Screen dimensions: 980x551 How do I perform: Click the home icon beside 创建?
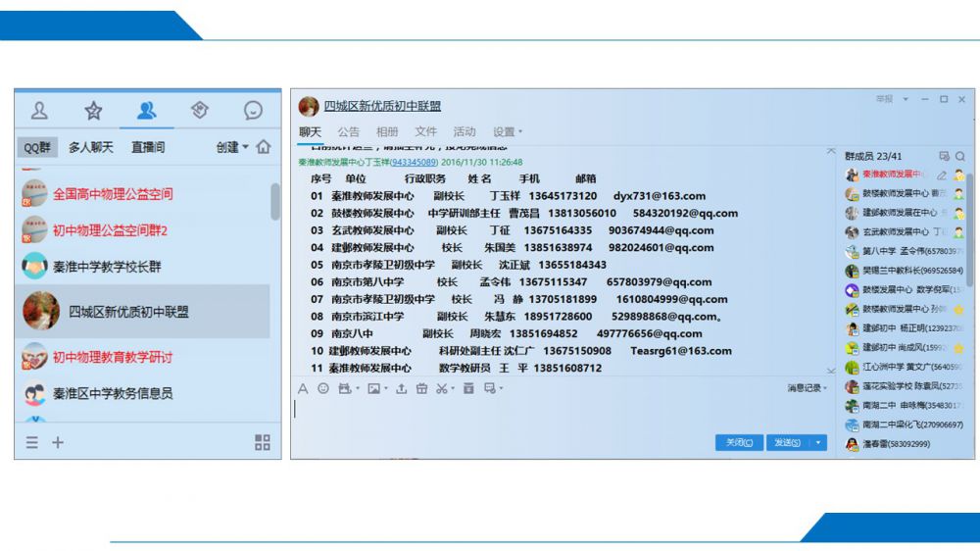coord(263,147)
